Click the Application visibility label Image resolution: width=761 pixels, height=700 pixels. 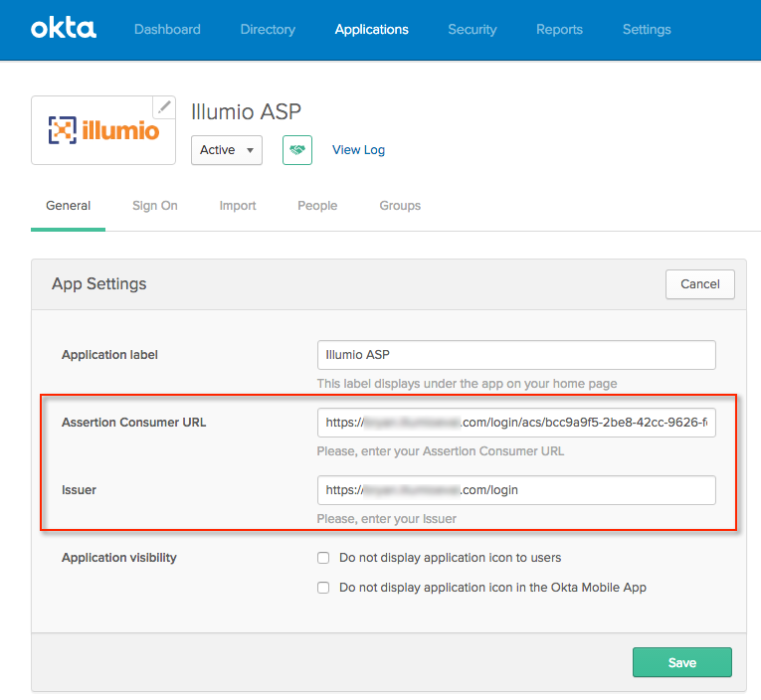pos(119,558)
